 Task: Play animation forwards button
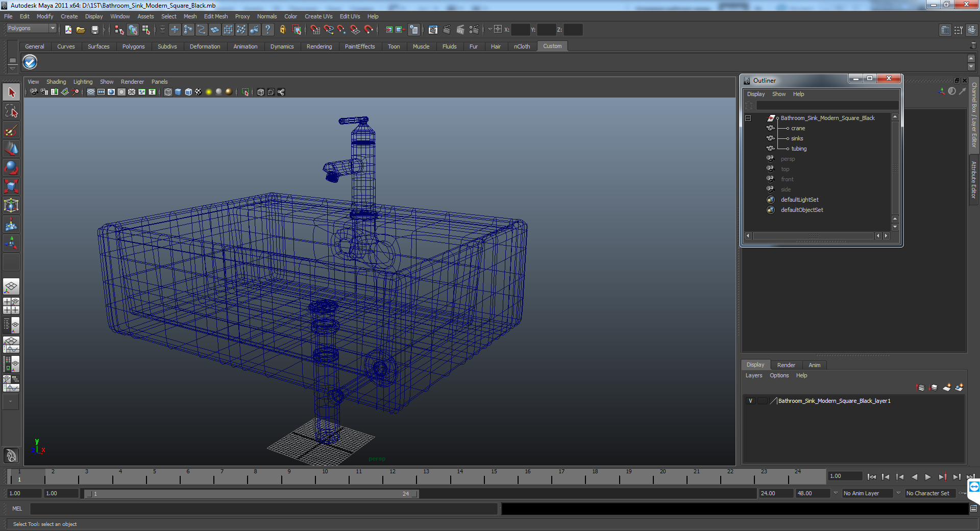click(x=928, y=477)
